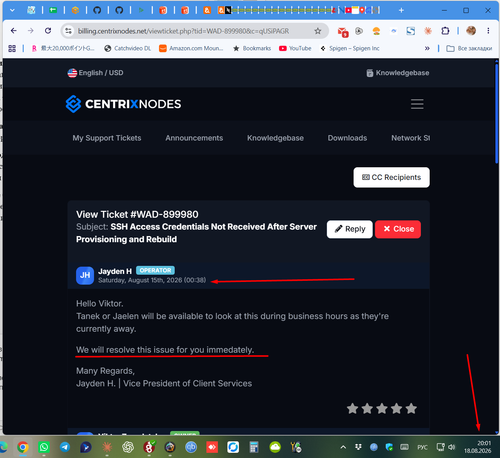Rate reply with the fifth star
Screen dimensions: 500x458
click(x=411, y=408)
